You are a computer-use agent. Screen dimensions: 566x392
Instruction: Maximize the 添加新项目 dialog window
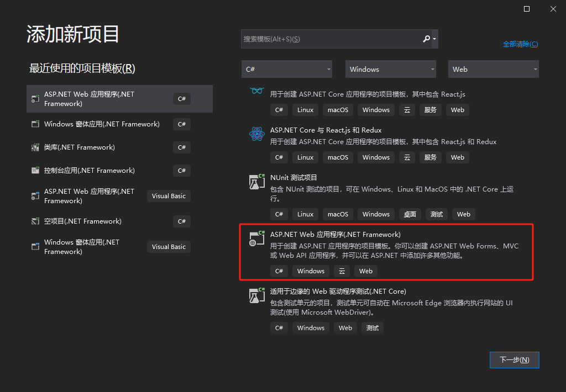(527, 9)
